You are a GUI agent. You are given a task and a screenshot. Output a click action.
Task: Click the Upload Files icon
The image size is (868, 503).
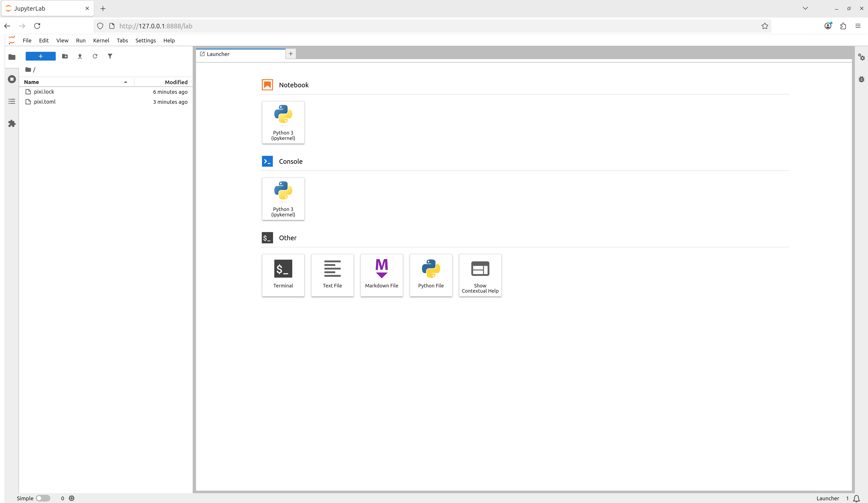(x=80, y=56)
